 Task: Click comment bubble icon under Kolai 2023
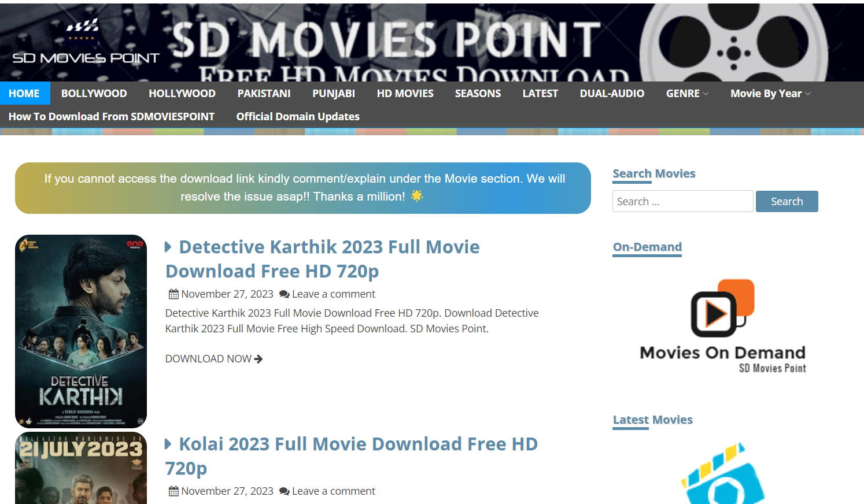(x=284, y=491)
